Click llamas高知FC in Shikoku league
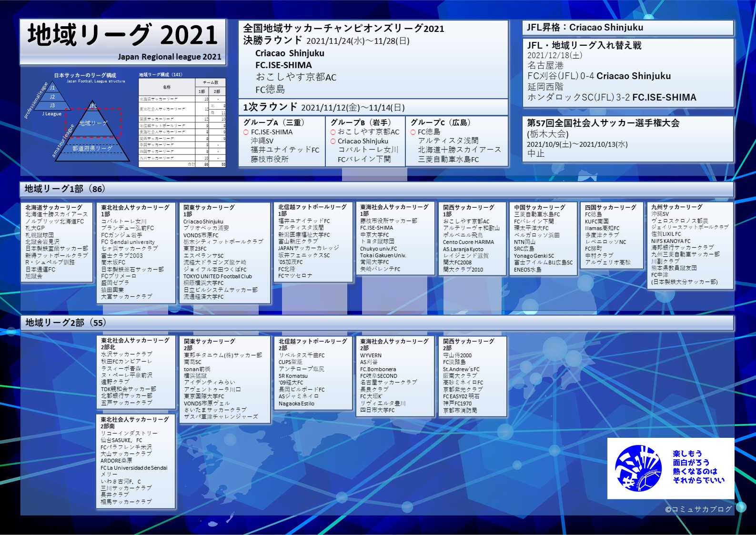Viewport: 756px width, 535px height. [602, 228]
